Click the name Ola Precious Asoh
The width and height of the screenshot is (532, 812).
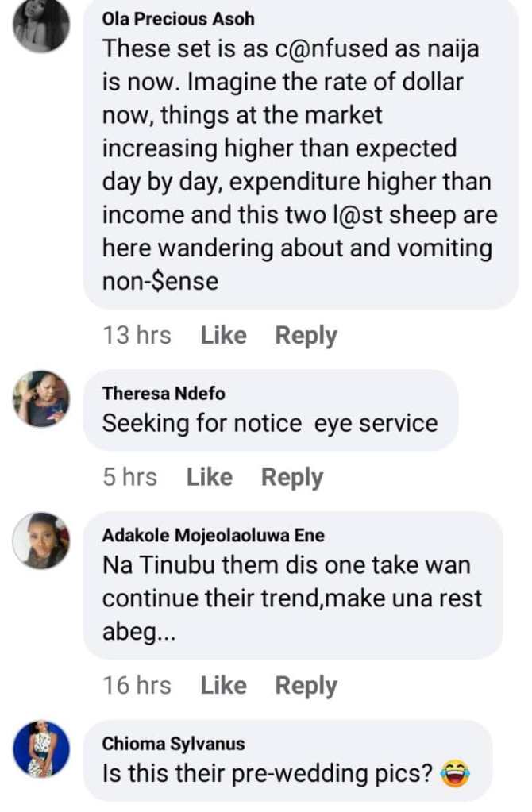pos(179,18)
